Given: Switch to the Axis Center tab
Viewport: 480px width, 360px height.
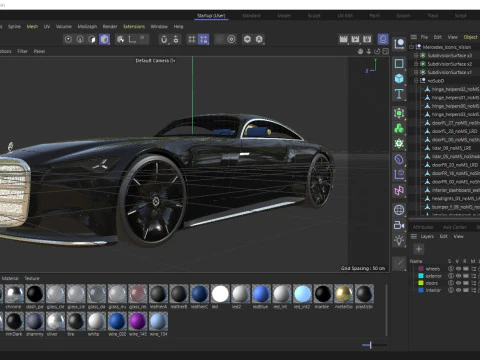Looking at the screenshot, I should (x=454, y=227).
